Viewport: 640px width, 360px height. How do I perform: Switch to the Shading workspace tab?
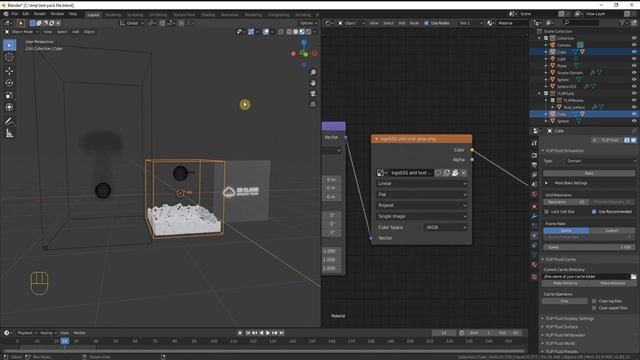coord(208,15)
